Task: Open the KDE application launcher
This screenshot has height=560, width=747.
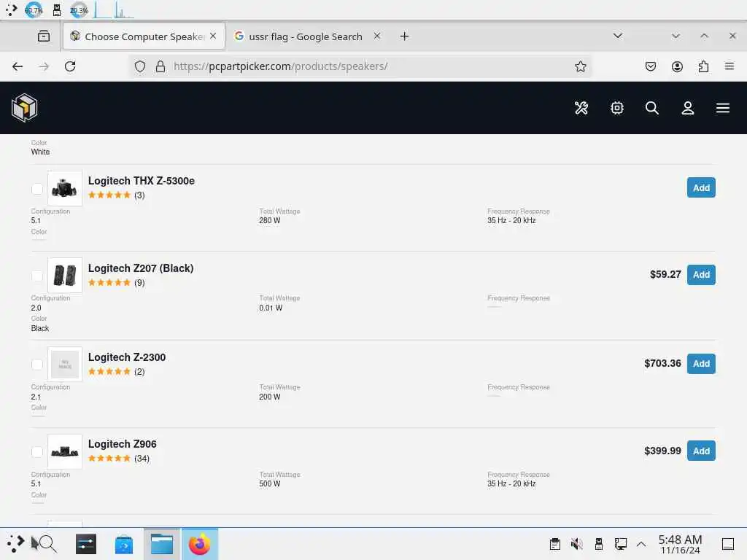Action: pos(15,544)
